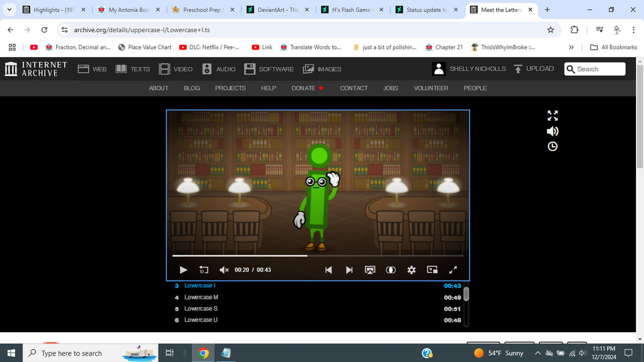Open Shelly Nicholls user menu

[469, 69]
